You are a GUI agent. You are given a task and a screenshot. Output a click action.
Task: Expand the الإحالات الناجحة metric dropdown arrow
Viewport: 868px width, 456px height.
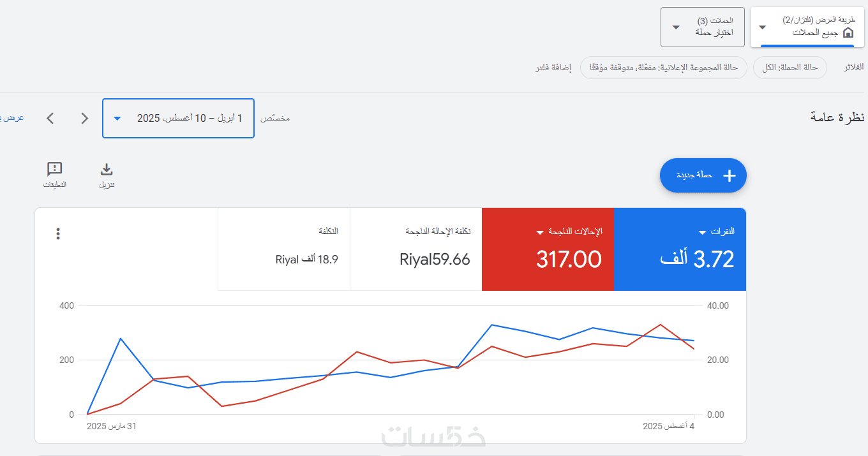pos(540,232)
